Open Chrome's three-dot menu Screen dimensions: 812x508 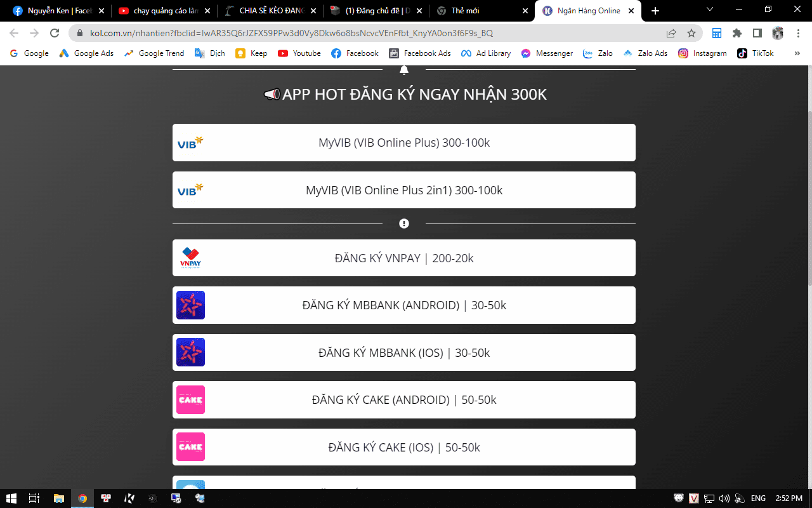[x=797, y=33]
